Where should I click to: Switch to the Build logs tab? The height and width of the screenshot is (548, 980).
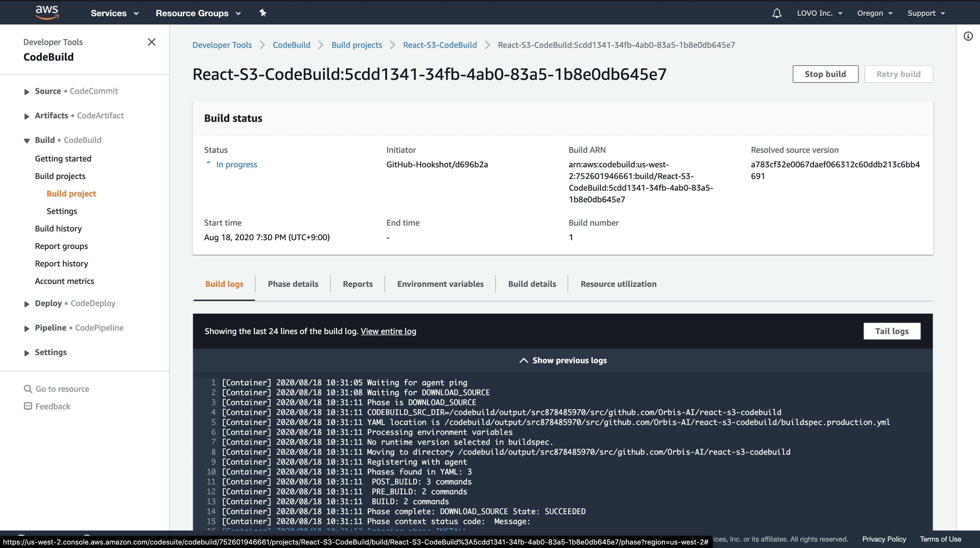(x=224, y=284)
